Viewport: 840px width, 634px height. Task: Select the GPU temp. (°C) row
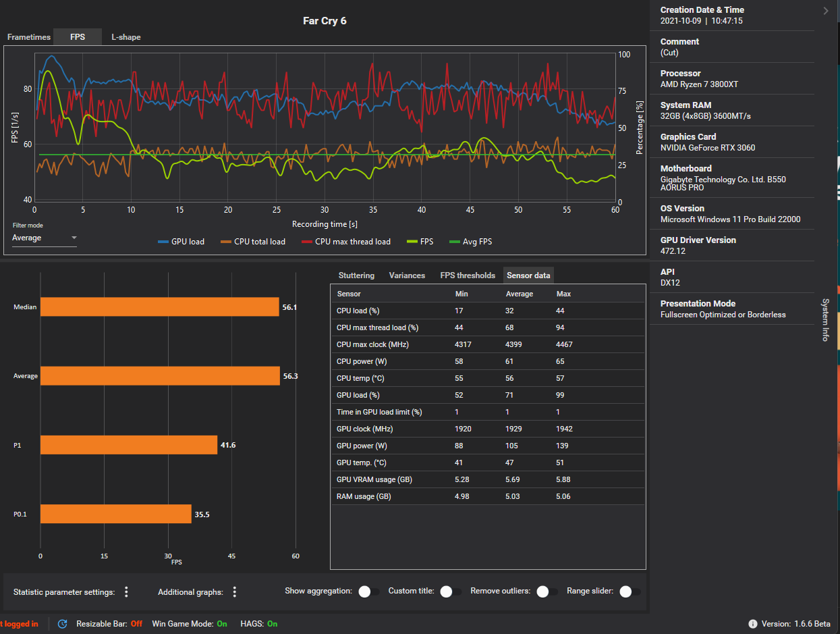[x=488, y=463]
